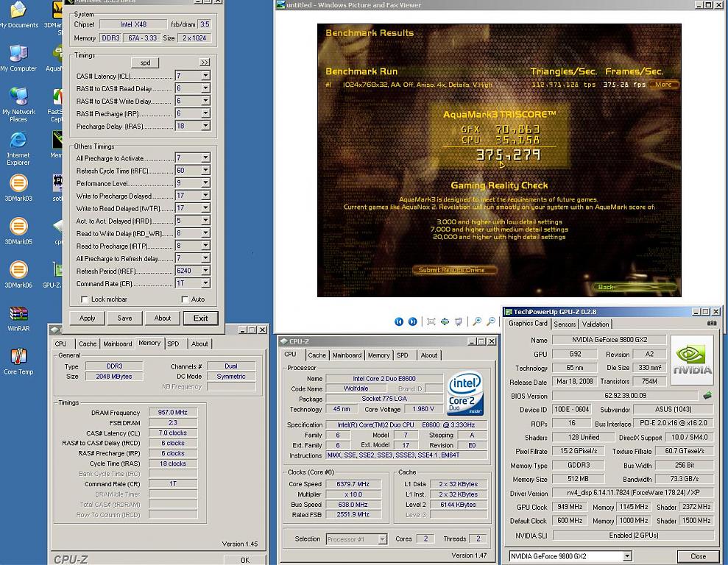
Task: Click Close button in GPU-Z
Action: click(698, 556)
